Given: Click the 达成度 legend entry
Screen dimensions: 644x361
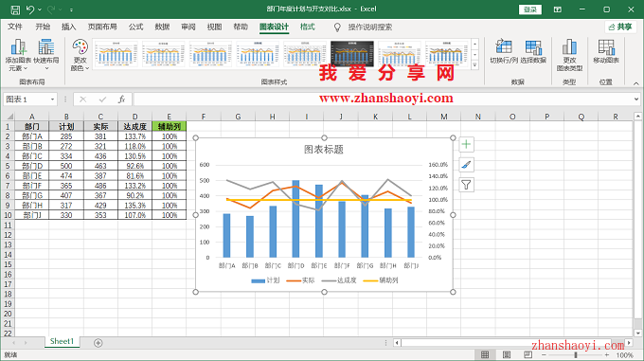Looking at the screenshot, I should 339,280.
